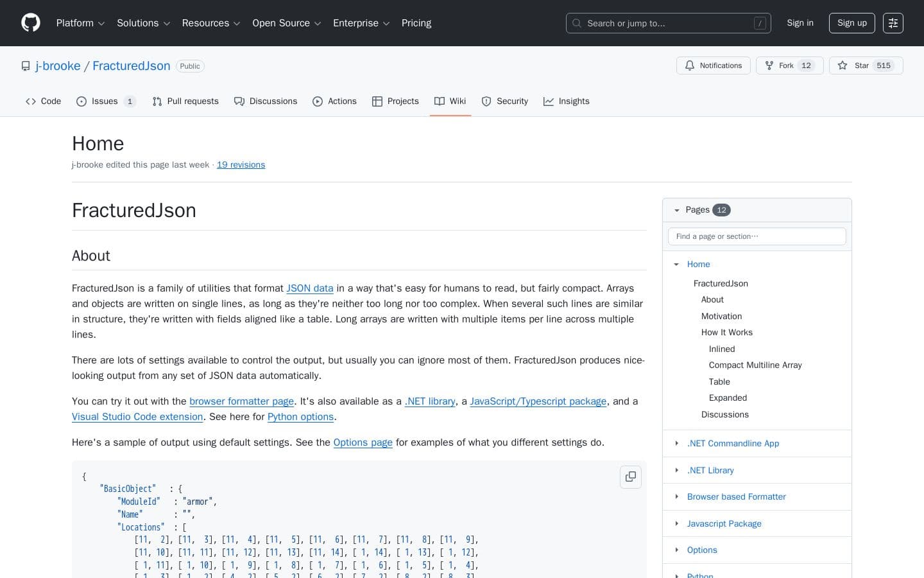Image resolution: width=924 pixels, height=578 pixels.
Task: Expand the .NET Commandline App entry
Action: coord(676,443)
